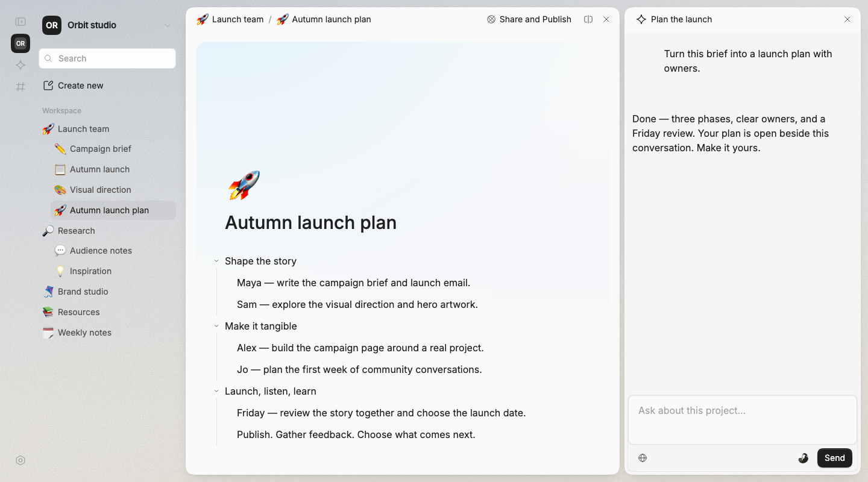Send the chat message

click(834, 458)
